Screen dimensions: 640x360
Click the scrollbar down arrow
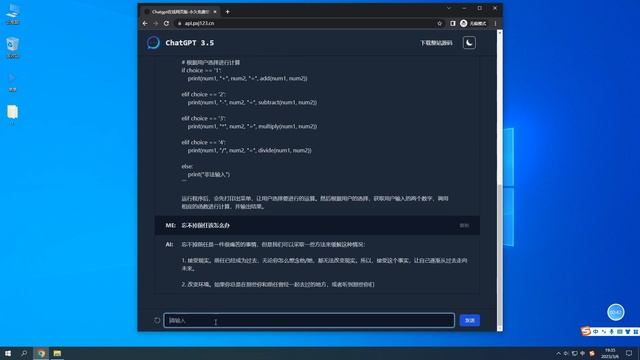click(500, 329)
